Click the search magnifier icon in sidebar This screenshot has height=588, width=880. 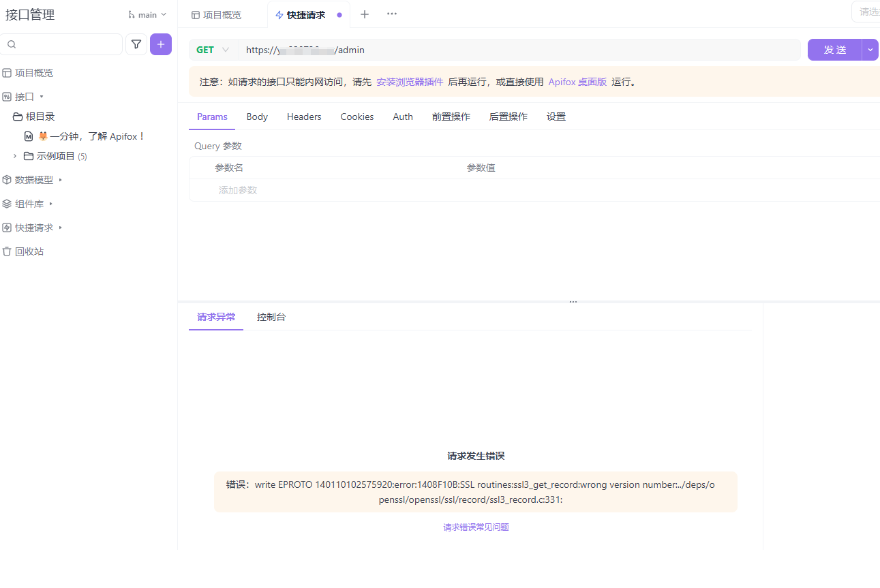12,44
